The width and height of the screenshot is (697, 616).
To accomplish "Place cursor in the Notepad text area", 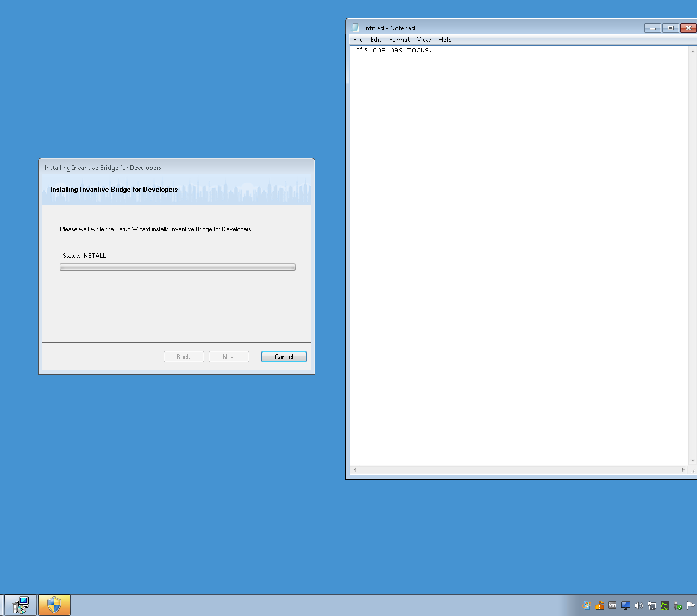I will 516,217.
